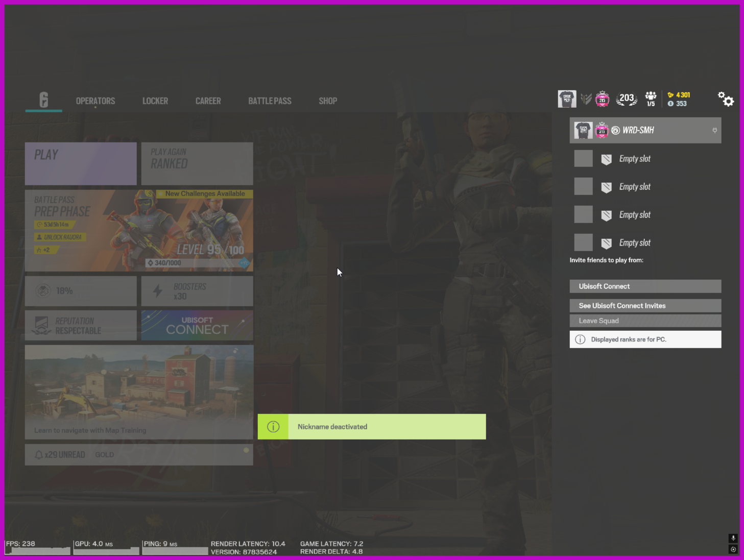Open the Boosters x30 tile

[x=197, y=291]
